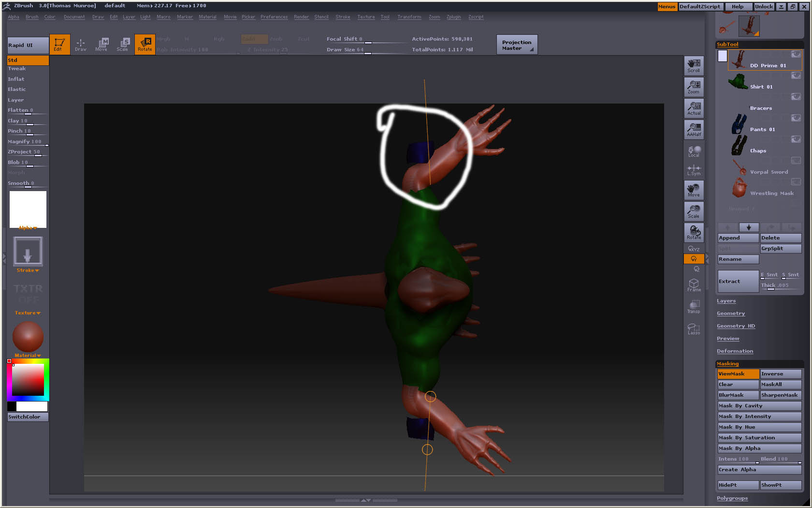812x508 pixels.
Task: Click the Scale view icon on right shelf
Action: 694,211
